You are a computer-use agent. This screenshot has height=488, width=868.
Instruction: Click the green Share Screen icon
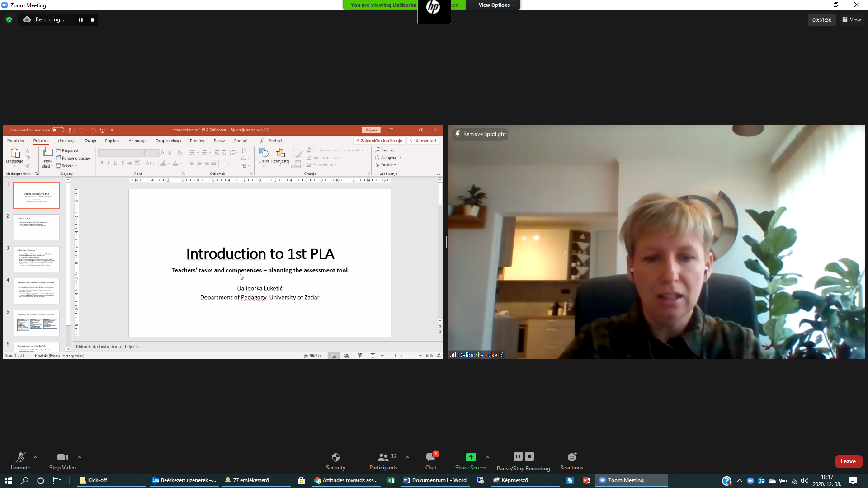(x=471, y=457)
